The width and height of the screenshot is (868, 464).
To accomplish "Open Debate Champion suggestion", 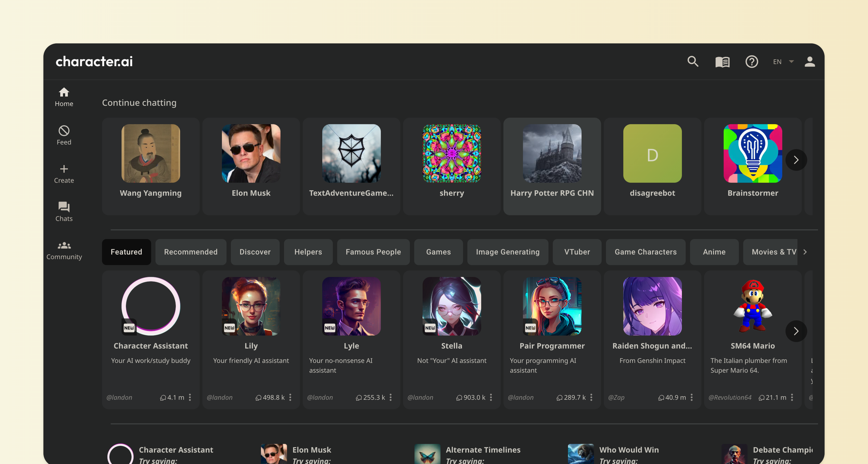I will (767, 454).
